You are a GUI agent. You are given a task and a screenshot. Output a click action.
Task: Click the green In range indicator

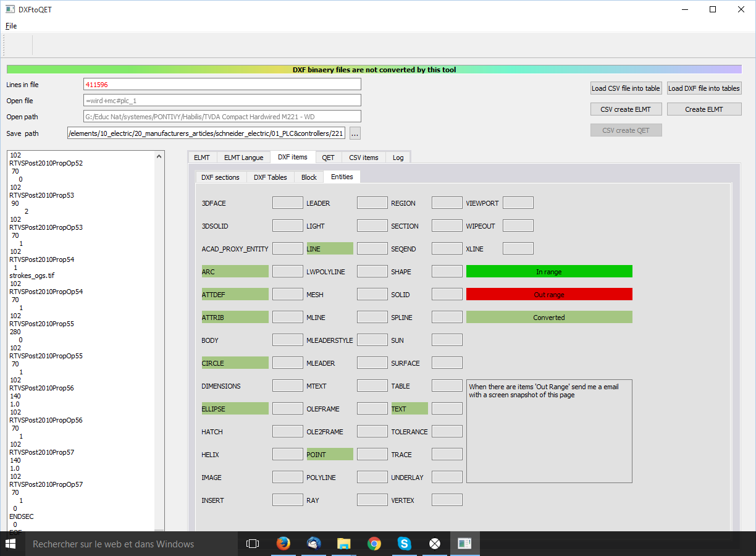[x=548, y=272]
